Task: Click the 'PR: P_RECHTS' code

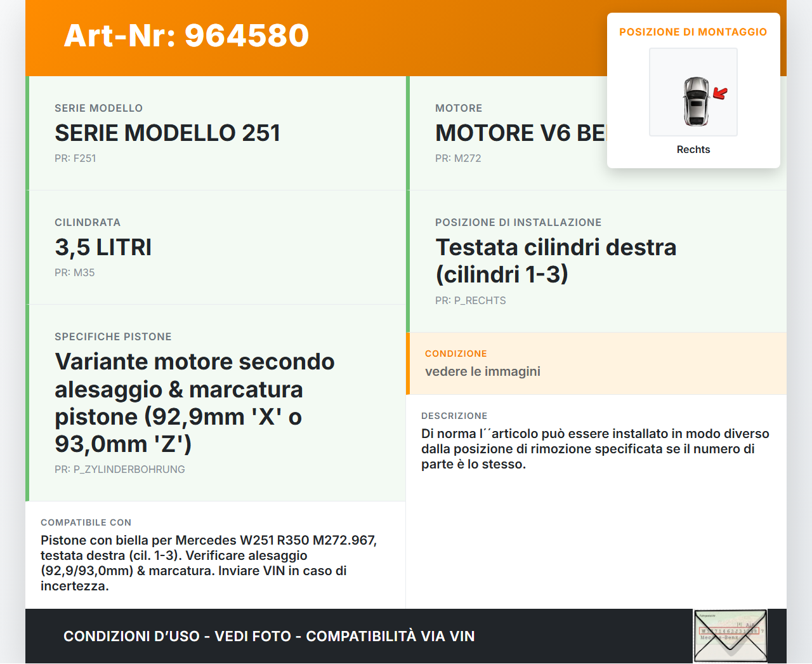Action: (470, 301)
